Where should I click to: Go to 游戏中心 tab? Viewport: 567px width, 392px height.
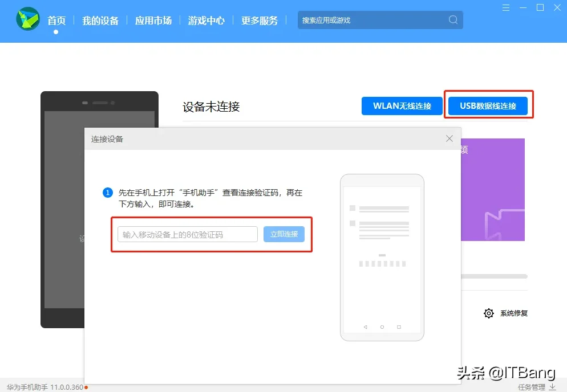tap(206, 21)
